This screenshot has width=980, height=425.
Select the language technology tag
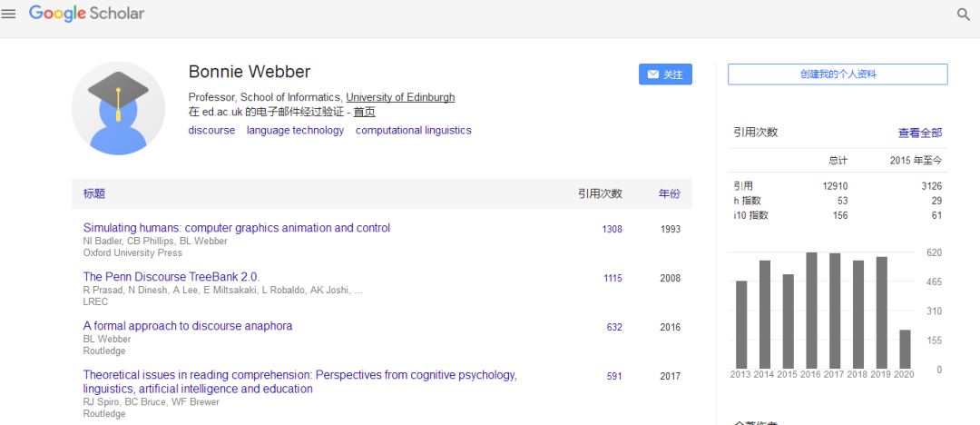(x=295, y=130)
